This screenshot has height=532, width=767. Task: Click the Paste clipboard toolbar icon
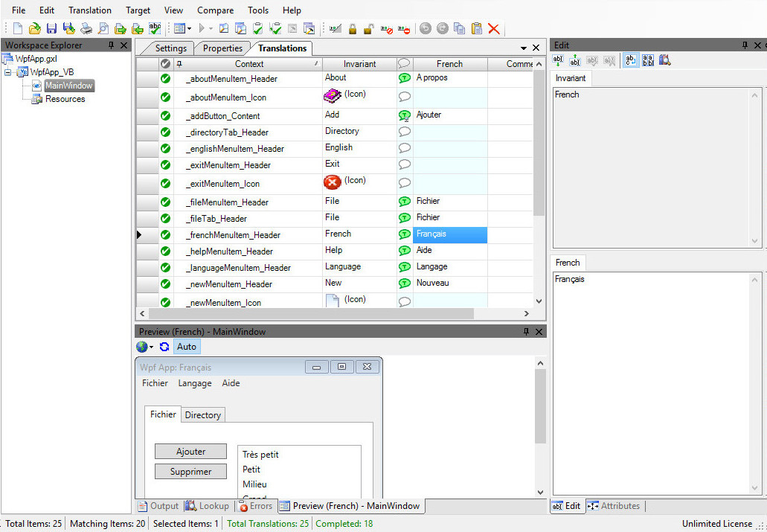point(477,29)
